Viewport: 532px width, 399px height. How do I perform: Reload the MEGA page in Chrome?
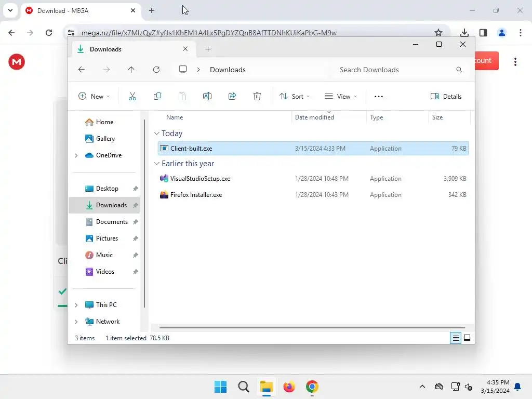point(49,33)
